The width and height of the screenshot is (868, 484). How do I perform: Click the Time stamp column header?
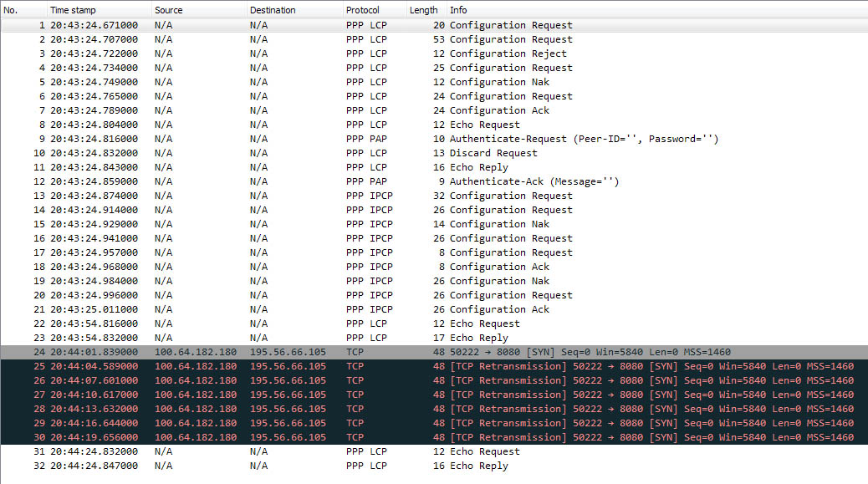click(74, 10)
